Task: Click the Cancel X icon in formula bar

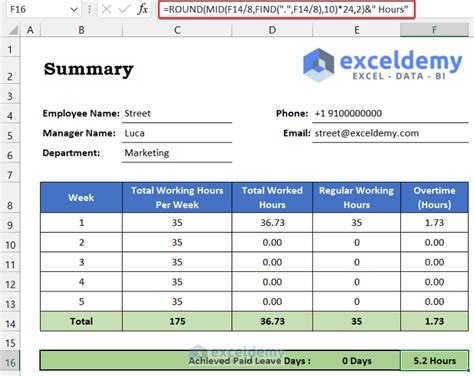Action: [106, 9]
